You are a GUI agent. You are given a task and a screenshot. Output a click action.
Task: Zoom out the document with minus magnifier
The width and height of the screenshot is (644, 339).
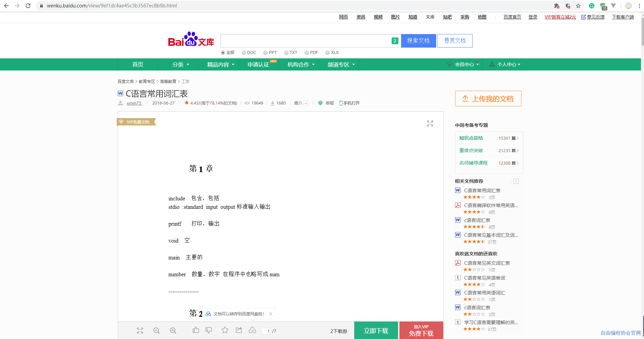point(156,331)
